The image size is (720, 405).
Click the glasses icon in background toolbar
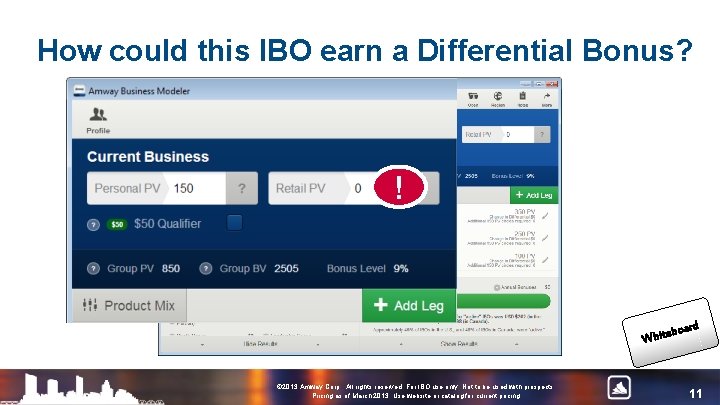(473, 98)
